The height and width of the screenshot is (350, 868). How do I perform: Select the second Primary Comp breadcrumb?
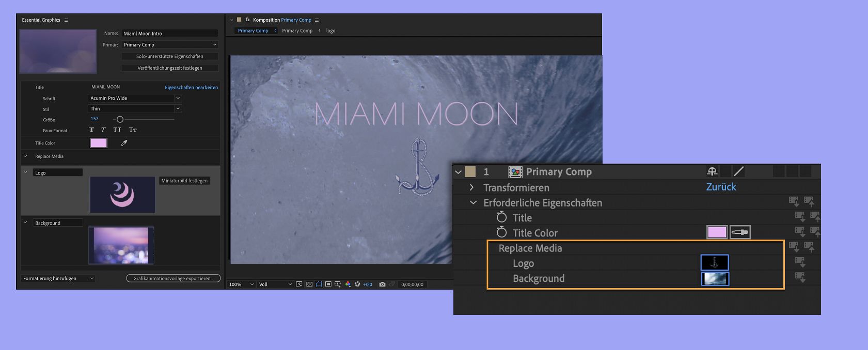tap(297, 30)
